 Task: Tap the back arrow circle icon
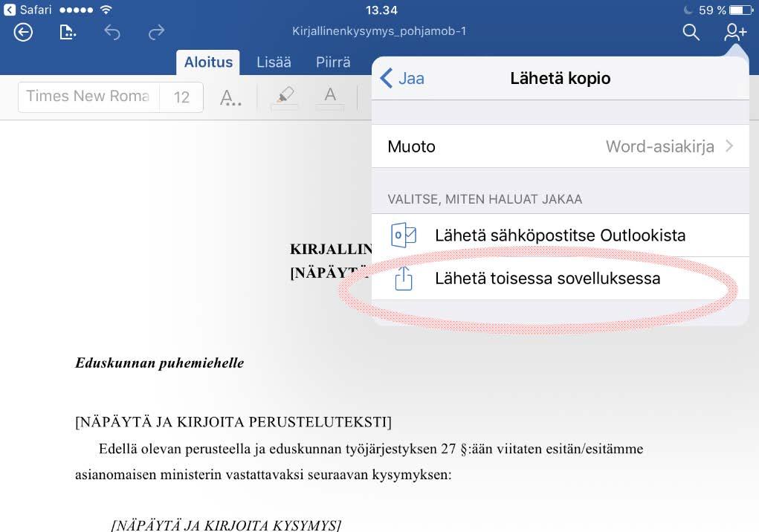(23, 33)
